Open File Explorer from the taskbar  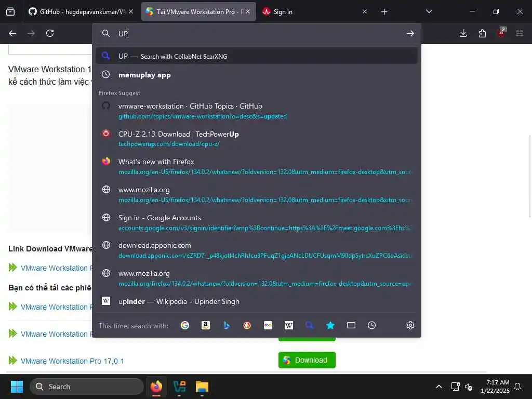point(202,387)
